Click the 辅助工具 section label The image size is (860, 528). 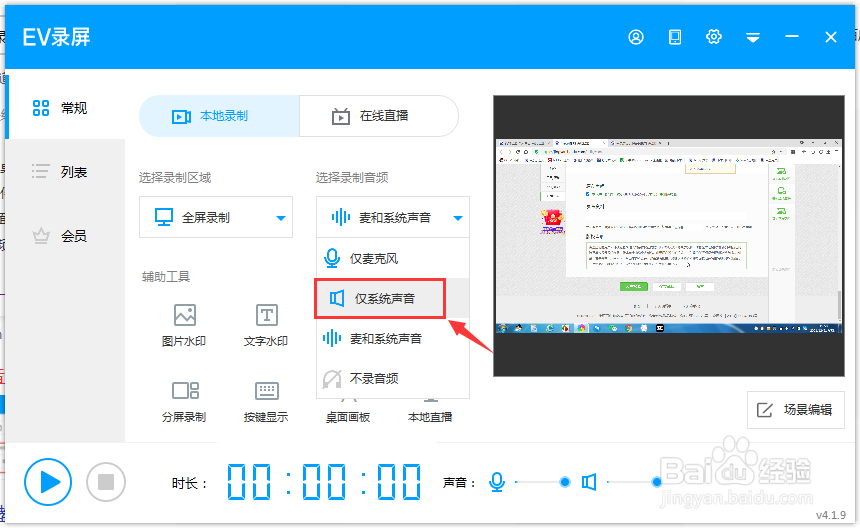(x=166, y=277)
